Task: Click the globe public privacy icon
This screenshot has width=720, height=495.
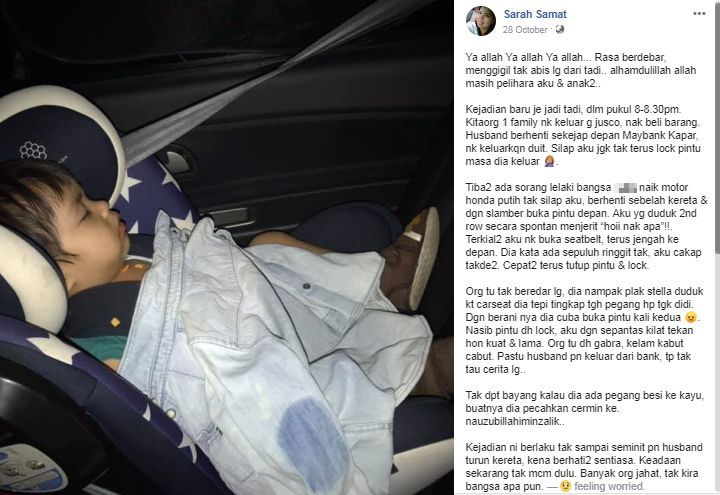Action: pos(559,29)
